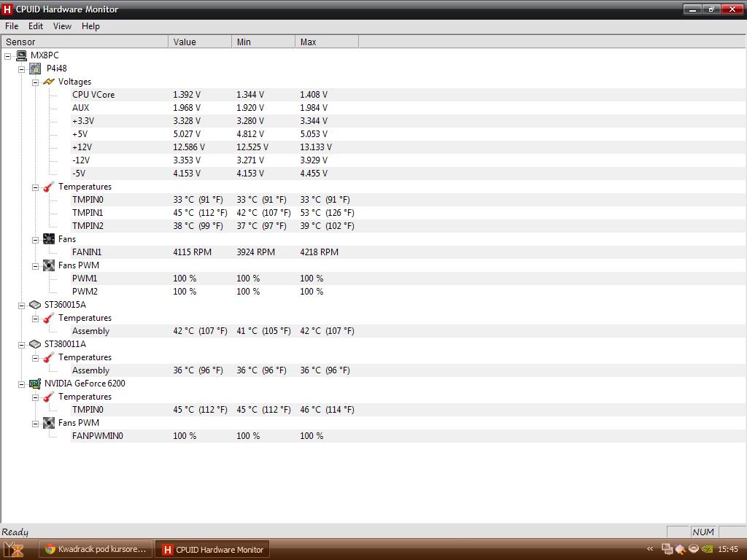747x560 pixels.
Task: Click the Value column header
Action: click(200, 42)
